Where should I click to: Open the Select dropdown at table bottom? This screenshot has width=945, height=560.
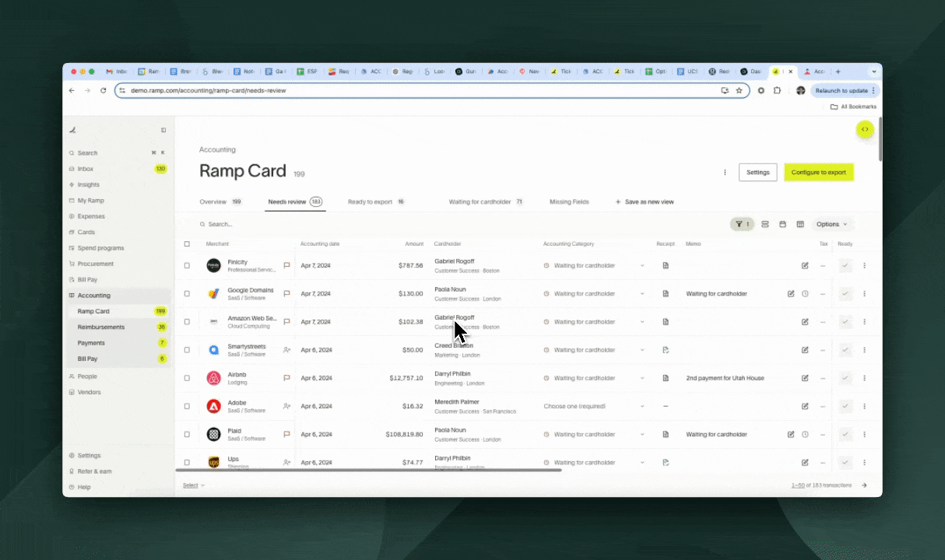tap(194, 485)
